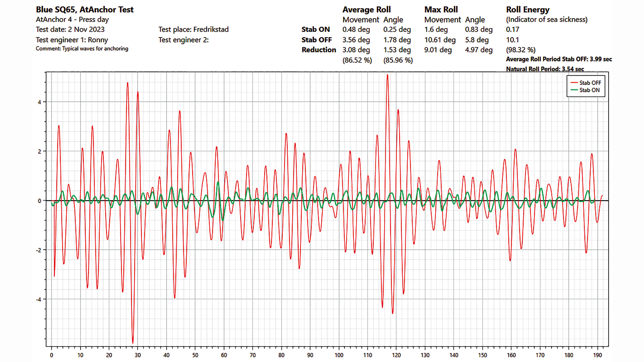Click the Average Roll Period Stab OFF text
The width and height of the screenshot is (644, 362).
pos(559,59)
